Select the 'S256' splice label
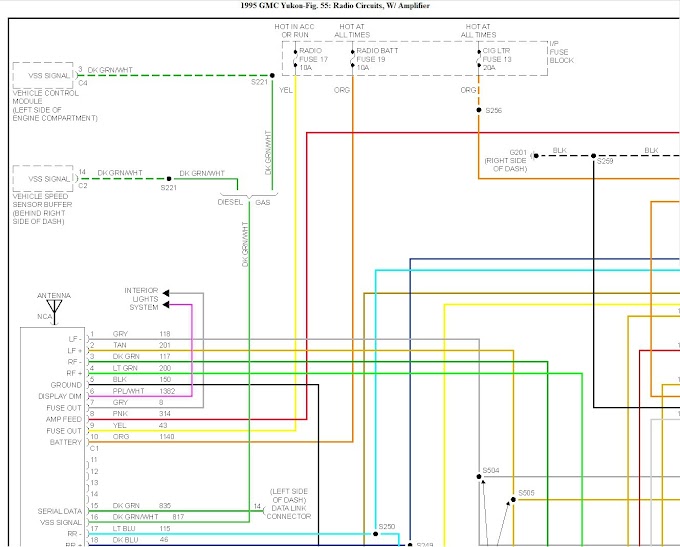The height and width of the screenshot is (547, 680). coord(494,111)
